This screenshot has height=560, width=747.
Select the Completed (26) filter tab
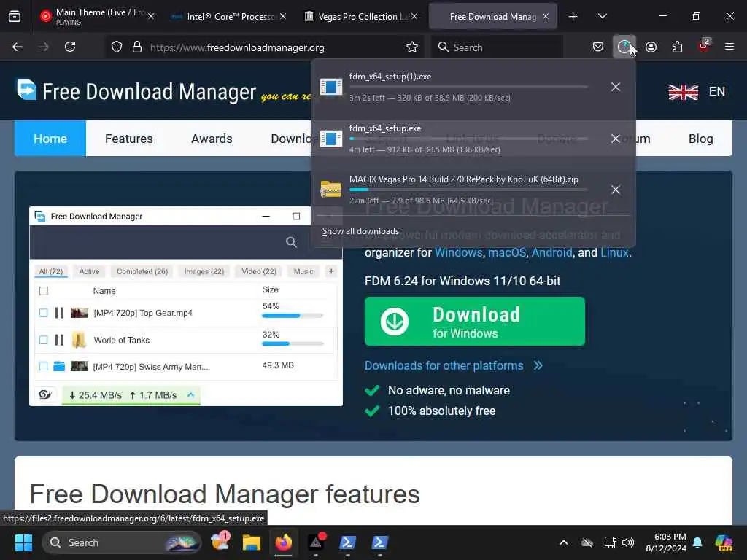click(142, 271)
